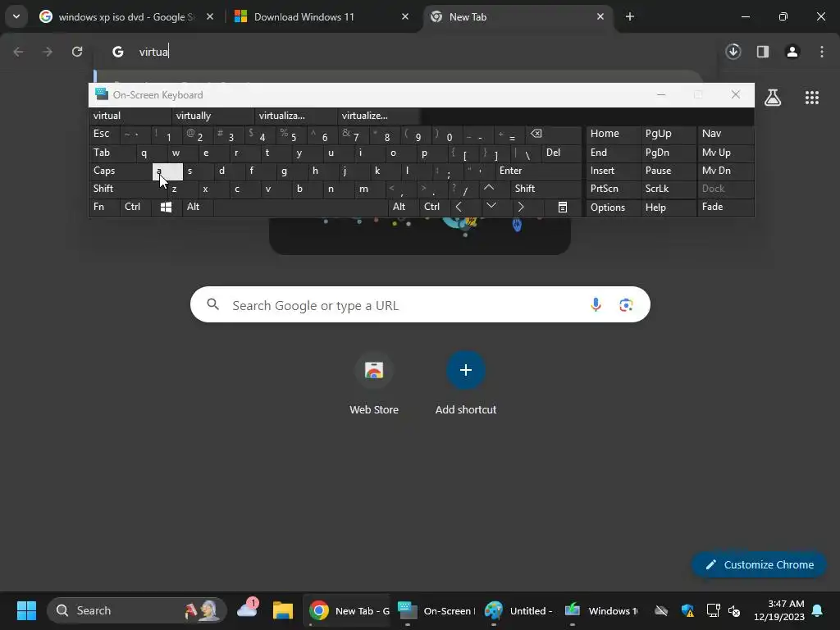Open File Explorer from the taskbar
Screen dimensions: 840x630
pos(282,610)
